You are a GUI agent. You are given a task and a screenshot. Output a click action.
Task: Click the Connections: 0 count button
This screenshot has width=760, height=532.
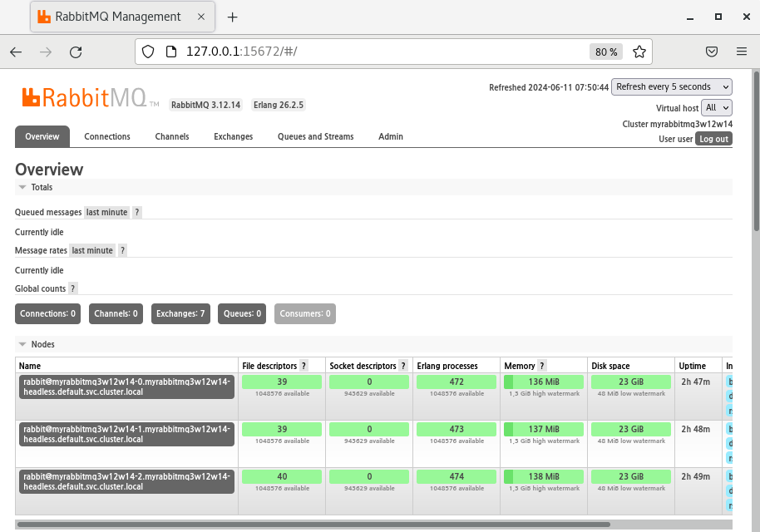47,313
